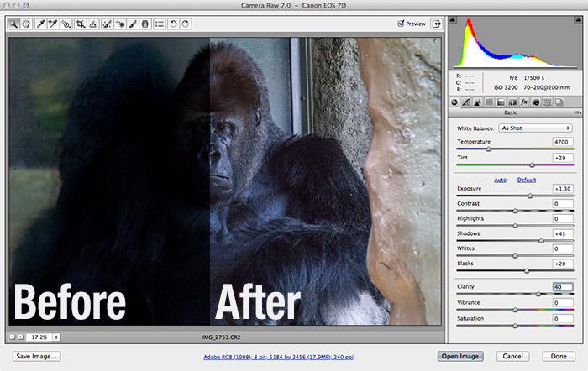The image size is (588, 371).
Task: Switch to the Tone Curve tab
Action: [x=466, y=102]
